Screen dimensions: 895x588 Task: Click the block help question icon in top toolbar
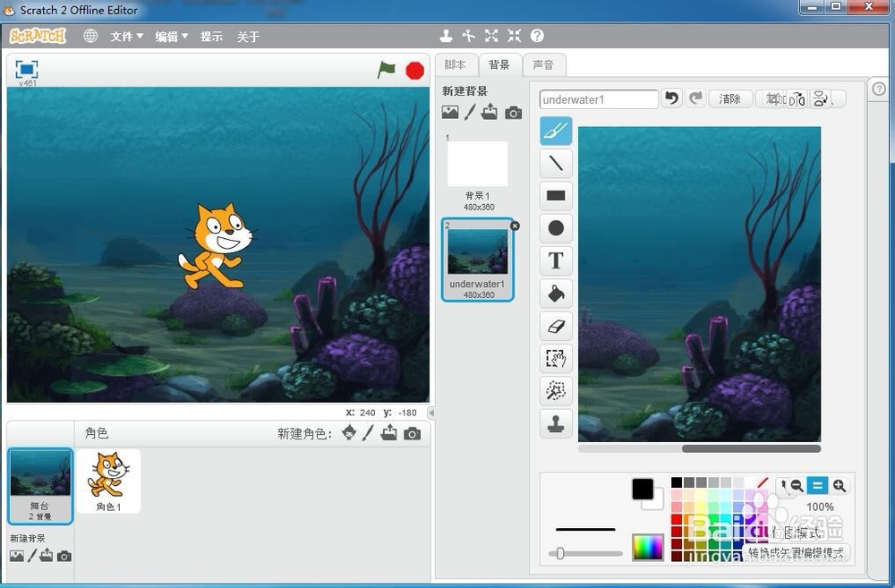537,36
